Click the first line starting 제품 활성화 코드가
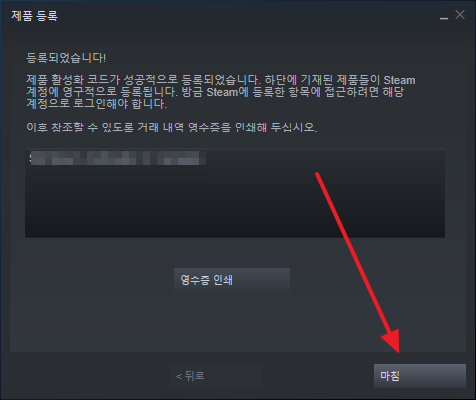Viewport: 476px width, 400px height. tap(221, 80)
